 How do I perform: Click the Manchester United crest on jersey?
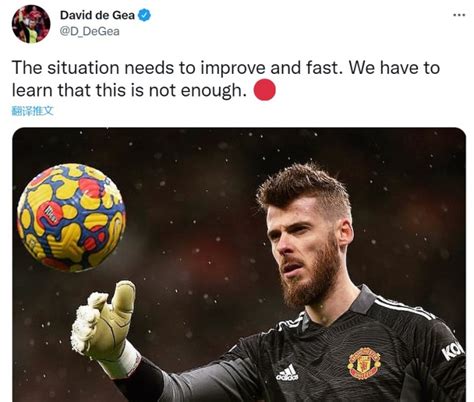click(364, 362)
